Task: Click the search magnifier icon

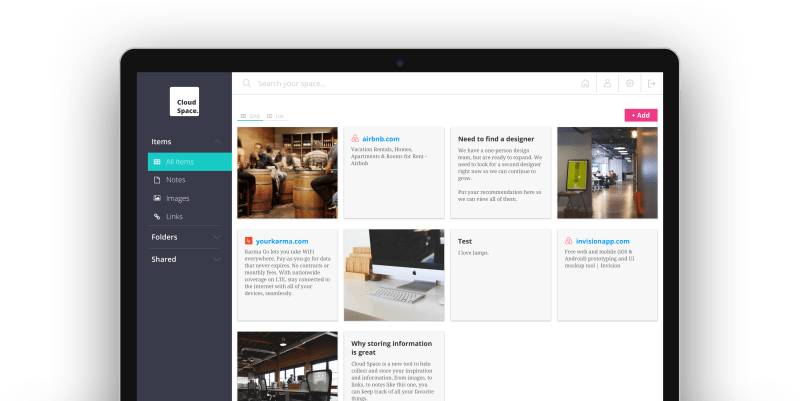Action: tap(247, 83)
